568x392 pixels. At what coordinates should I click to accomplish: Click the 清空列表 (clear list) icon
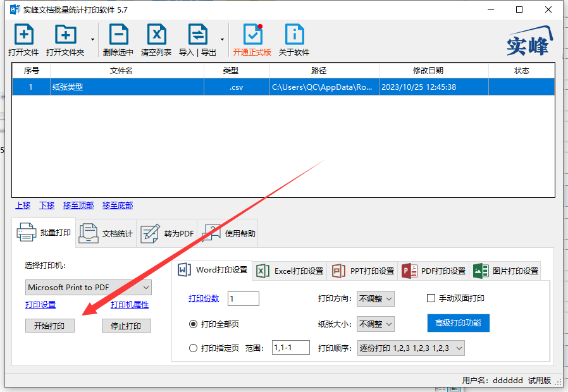(x=156, y=34)
